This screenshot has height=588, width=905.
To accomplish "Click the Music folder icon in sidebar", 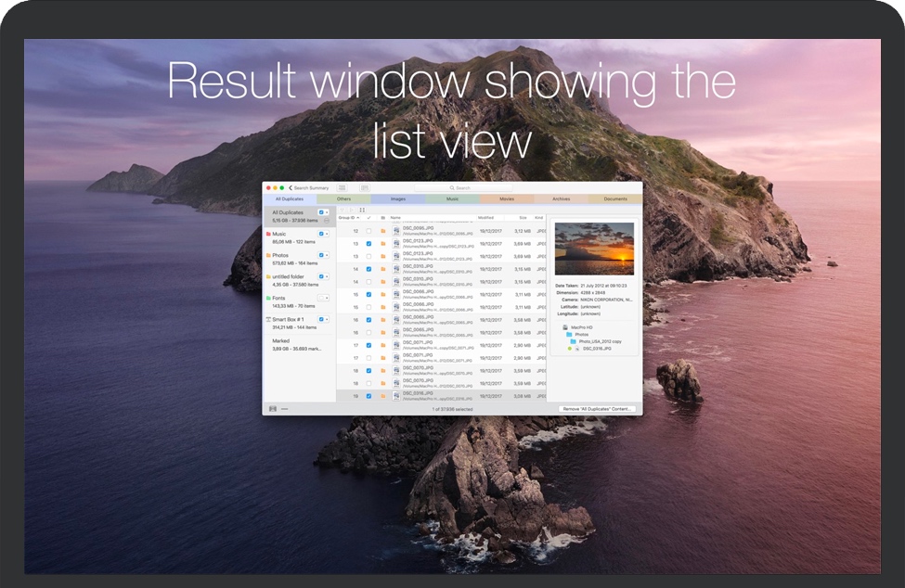I will pyautogui.click(x=268, y=234).
